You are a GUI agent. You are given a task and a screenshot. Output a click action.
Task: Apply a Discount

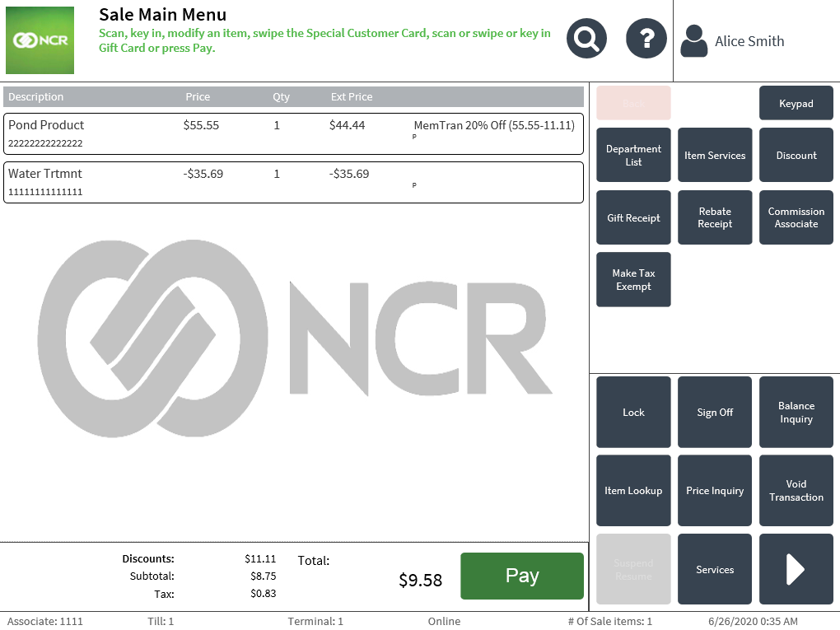[x=796, y=155]
